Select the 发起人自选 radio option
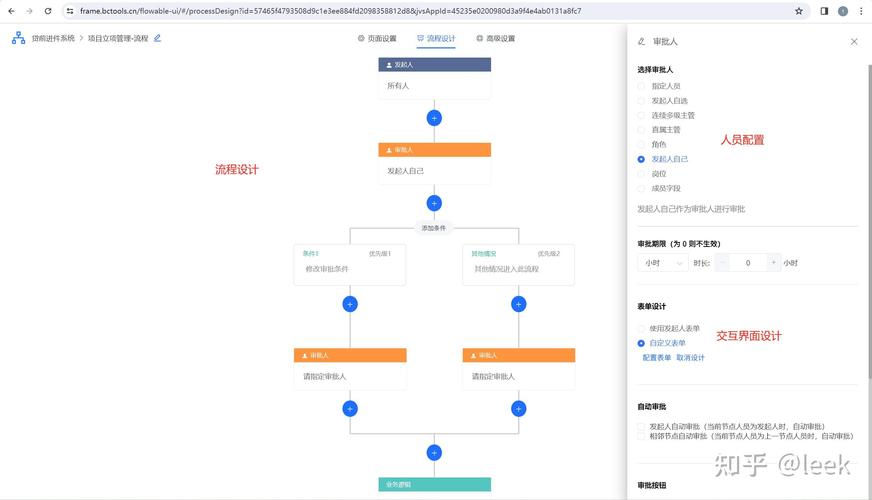 pos(641,101)
